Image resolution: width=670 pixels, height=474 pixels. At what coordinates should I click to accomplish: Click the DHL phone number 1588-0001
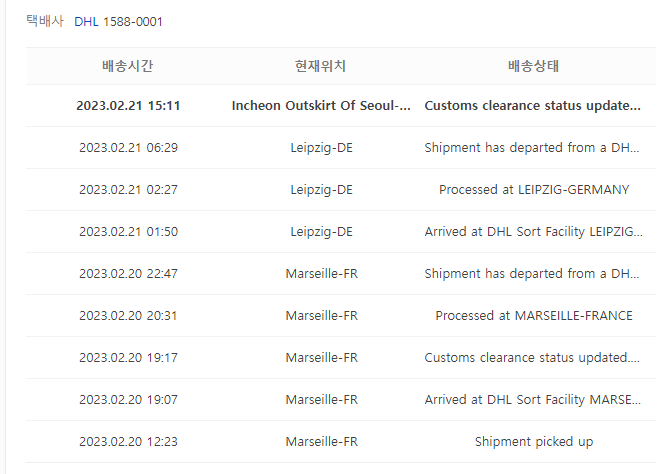[133, 22]
